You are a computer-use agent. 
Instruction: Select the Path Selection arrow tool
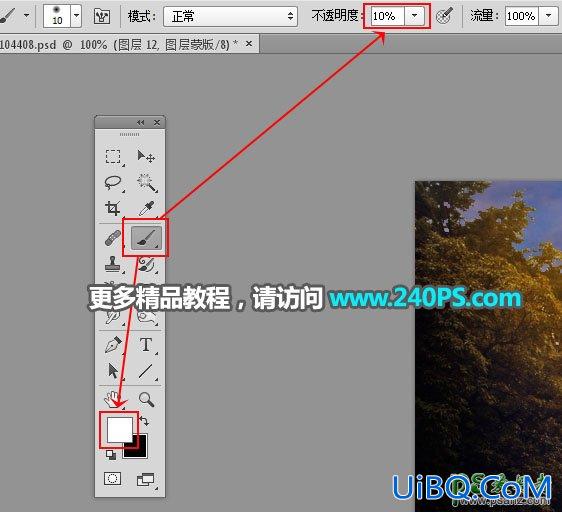(113, 371)
